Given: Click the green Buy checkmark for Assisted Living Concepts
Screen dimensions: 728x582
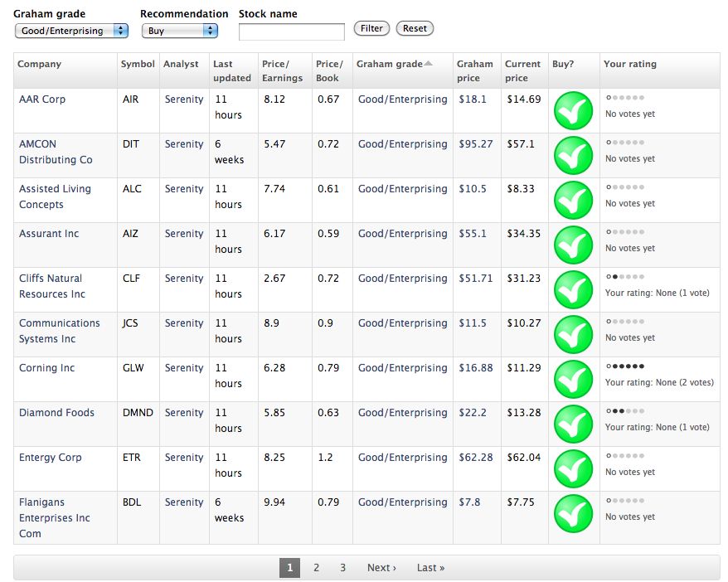Looking at the screenshot, I should [573, 201].
